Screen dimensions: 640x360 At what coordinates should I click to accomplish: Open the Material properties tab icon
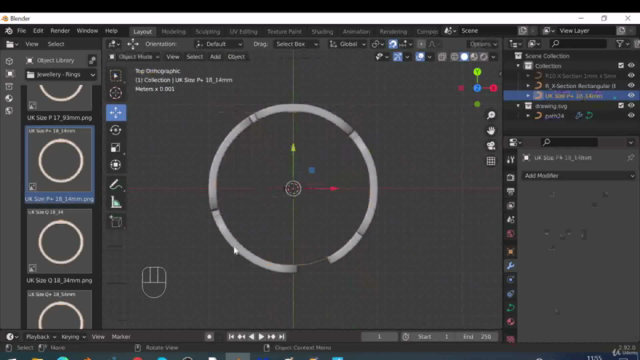[511, 322]
